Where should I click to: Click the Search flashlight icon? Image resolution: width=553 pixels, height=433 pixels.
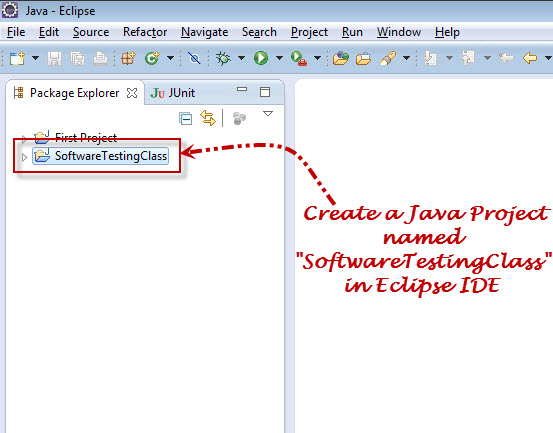click(388, 58)
